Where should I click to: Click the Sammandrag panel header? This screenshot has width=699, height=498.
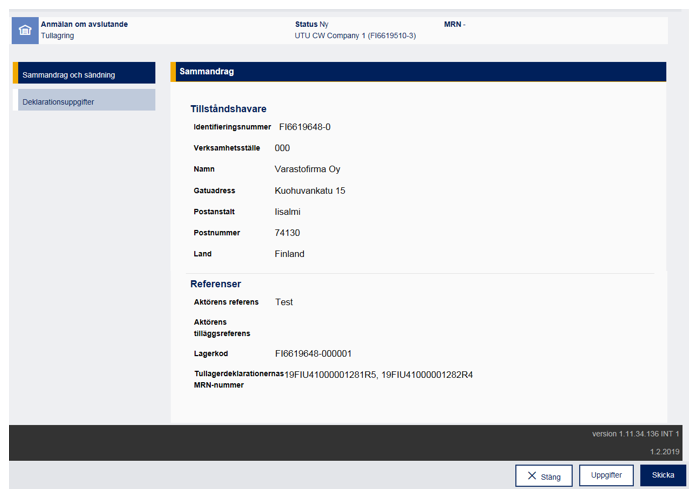(x=417, y=72)
